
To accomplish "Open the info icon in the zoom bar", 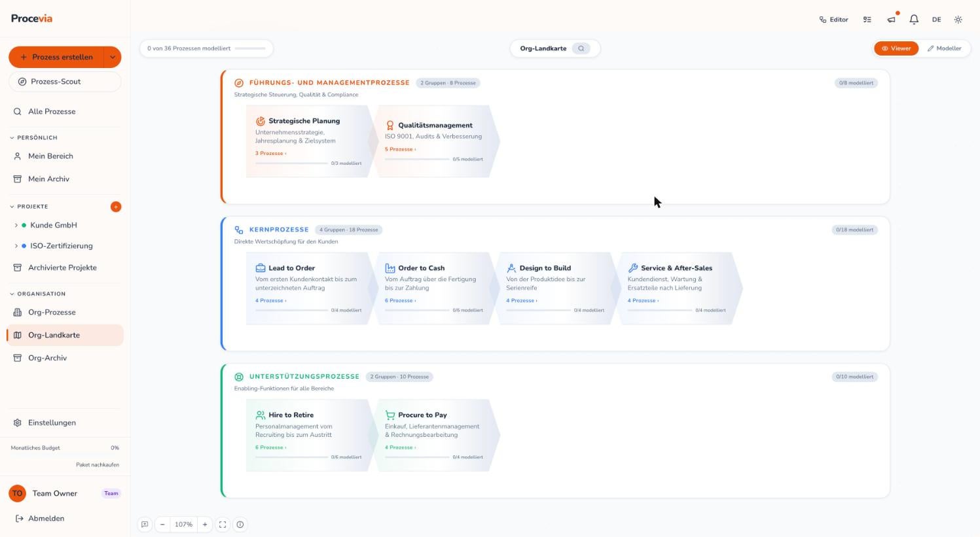I will pos(240,525).
